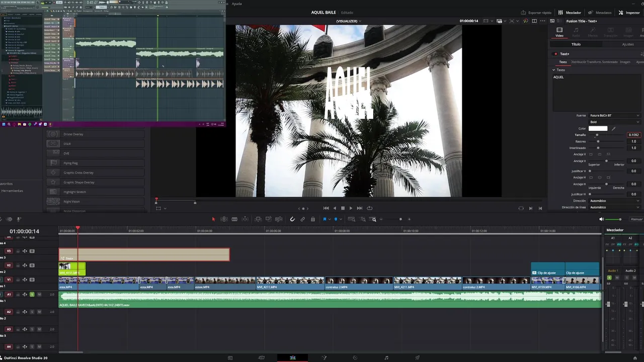Viewport: 644px width, 362px height.
Task: Jump to first frame of timeline
Action: pyautogui.click(x=326, y=208)
